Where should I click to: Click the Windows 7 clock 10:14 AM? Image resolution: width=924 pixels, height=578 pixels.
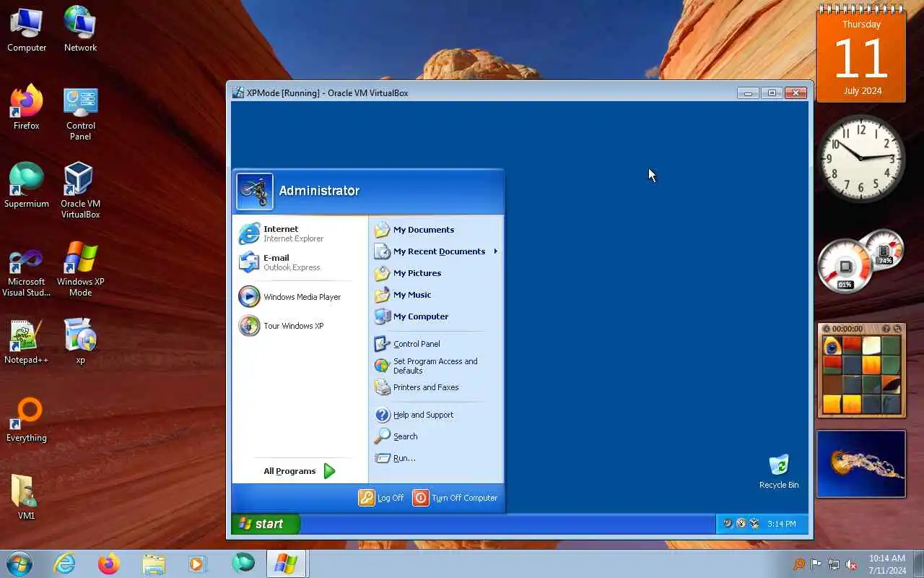887,558
